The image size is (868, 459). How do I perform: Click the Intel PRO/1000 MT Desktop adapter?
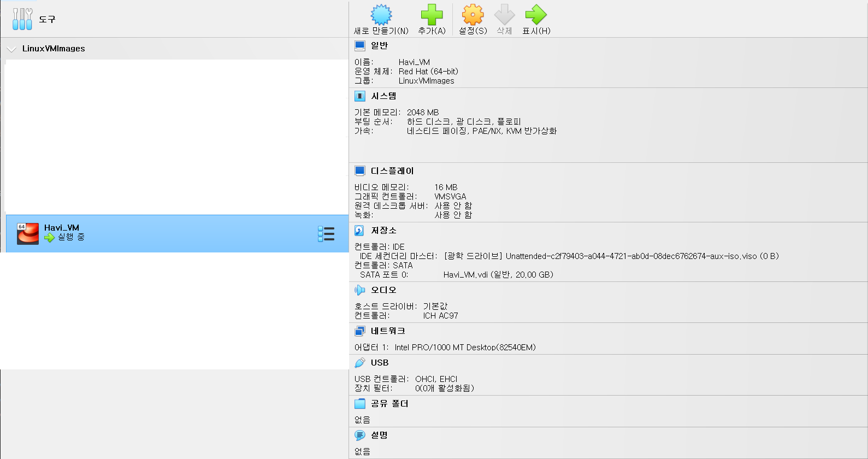(x=465, y=348)
